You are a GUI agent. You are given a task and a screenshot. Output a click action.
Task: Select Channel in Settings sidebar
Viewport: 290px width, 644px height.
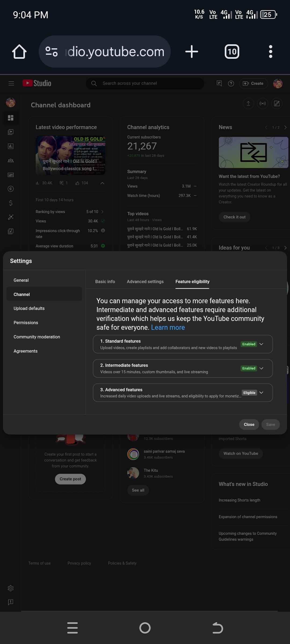[44, 294]
